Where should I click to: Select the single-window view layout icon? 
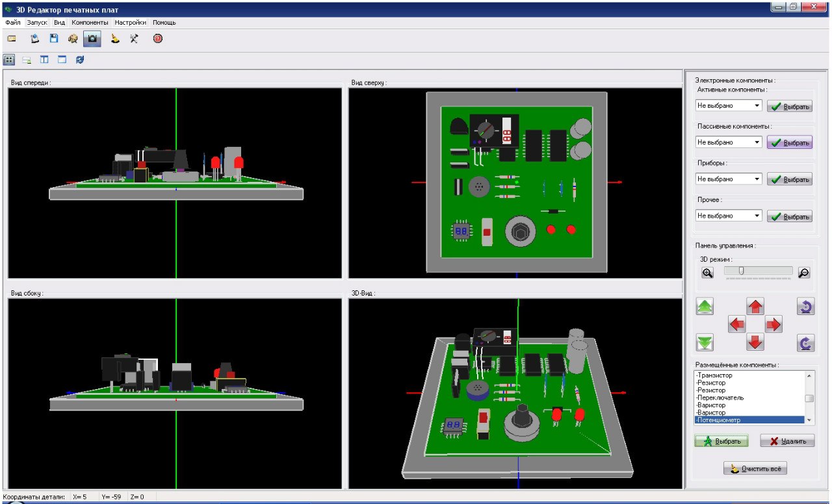(x=62, y=60)
